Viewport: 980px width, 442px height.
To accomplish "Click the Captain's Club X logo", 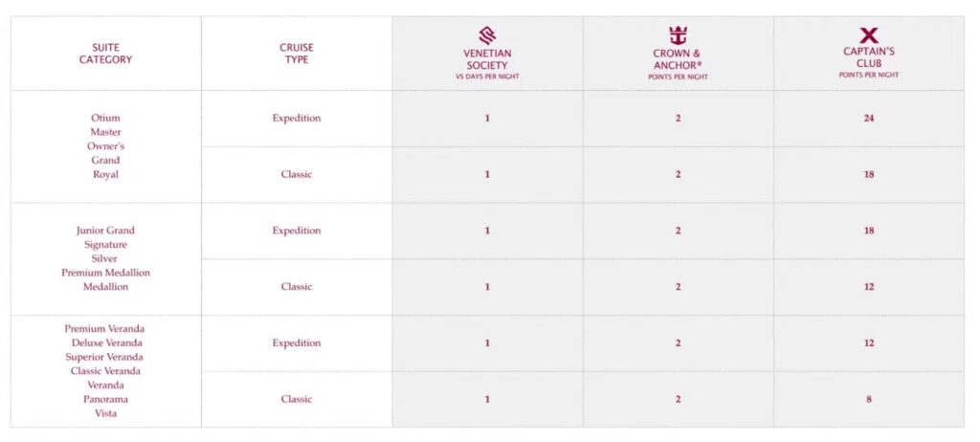I will pyautogui.click(x=869, y=35).
